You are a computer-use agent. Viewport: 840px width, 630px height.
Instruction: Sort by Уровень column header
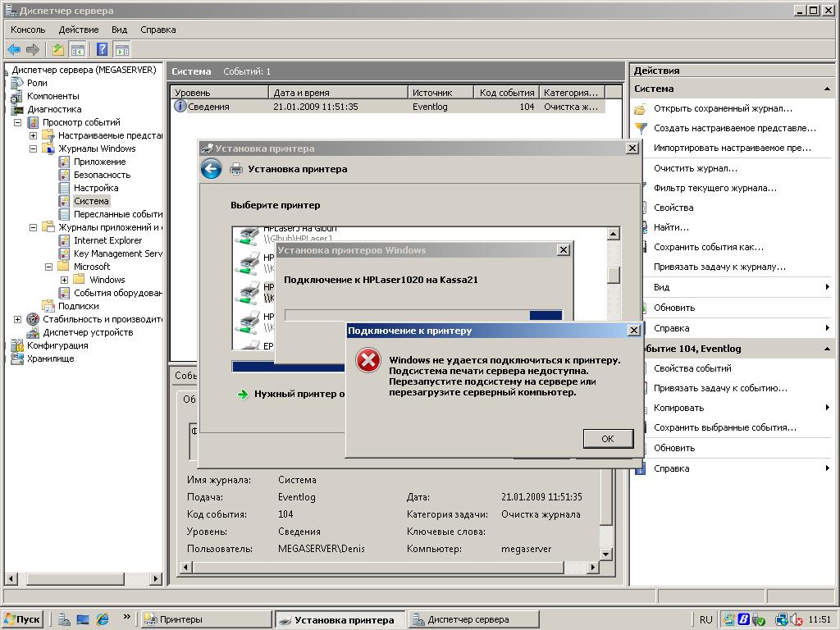[x=220, y=93]
